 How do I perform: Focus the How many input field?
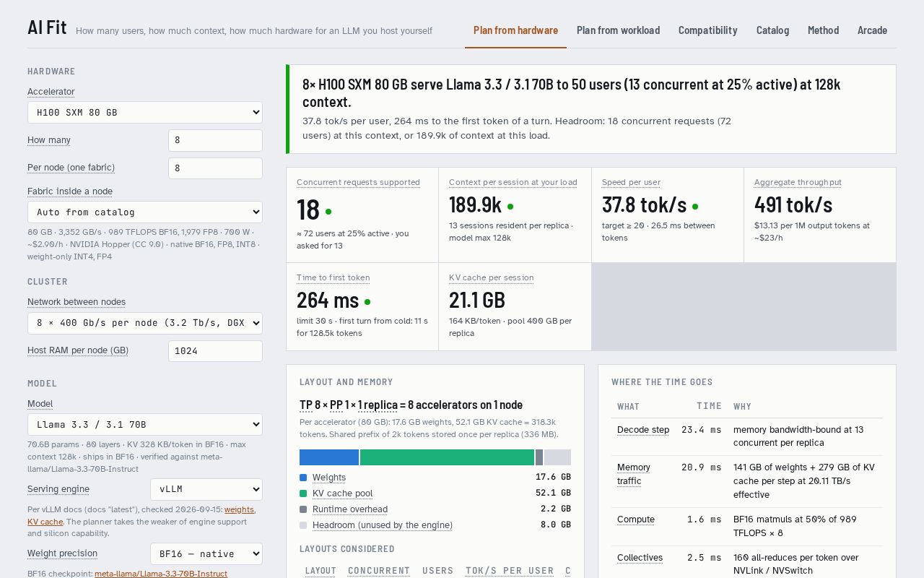tap(215, 140)
